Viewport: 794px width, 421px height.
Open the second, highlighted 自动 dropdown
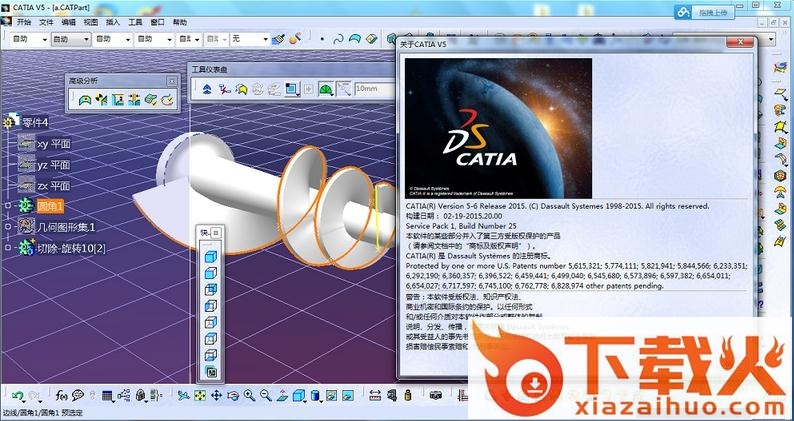pos(71,39)
